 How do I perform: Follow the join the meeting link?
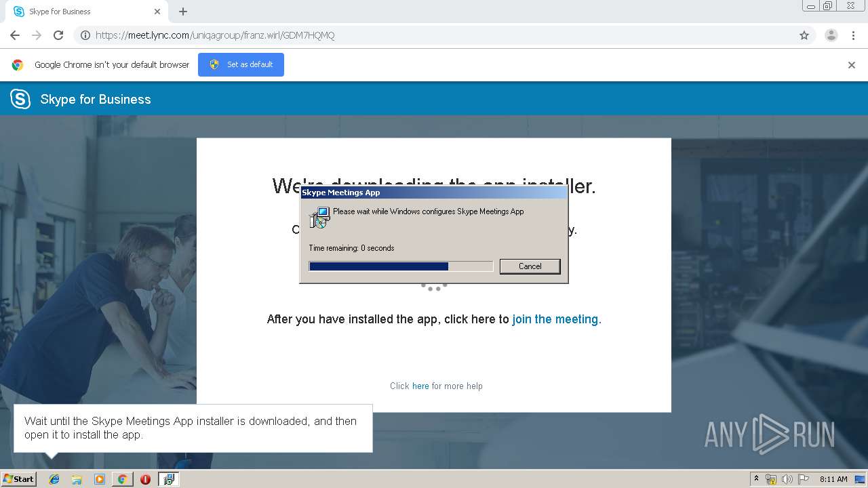(557, 319)
